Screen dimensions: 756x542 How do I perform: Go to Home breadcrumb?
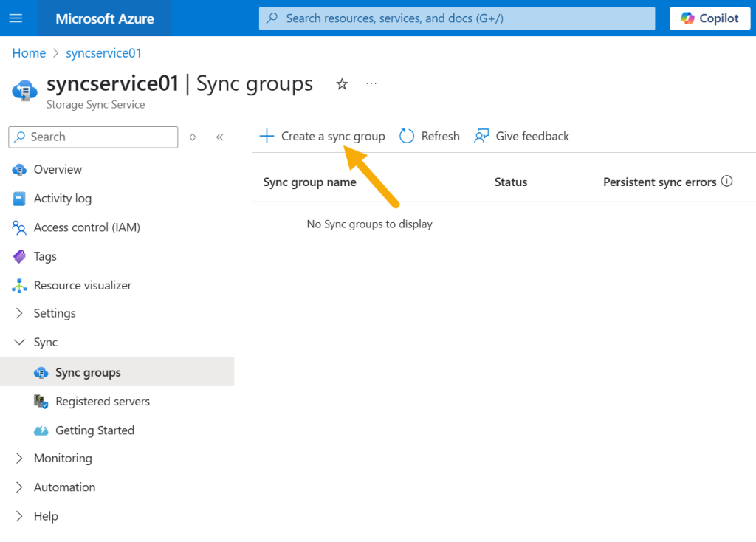[29, 53]
